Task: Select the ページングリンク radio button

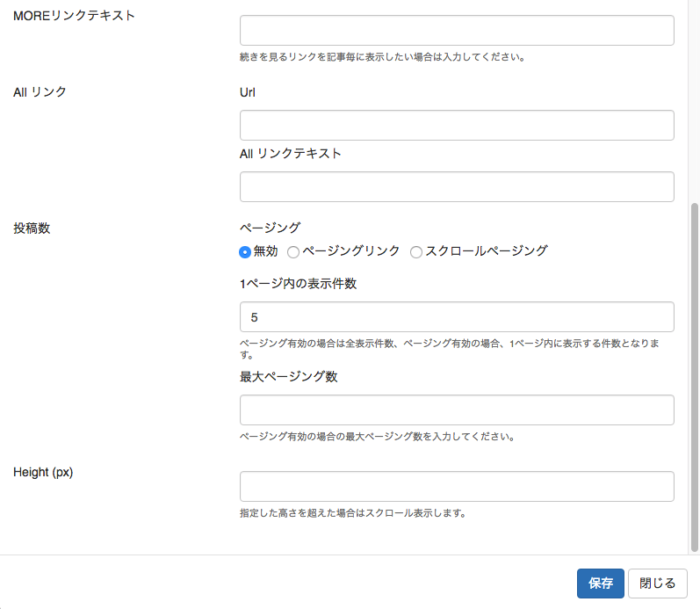Action: point(293,252)
